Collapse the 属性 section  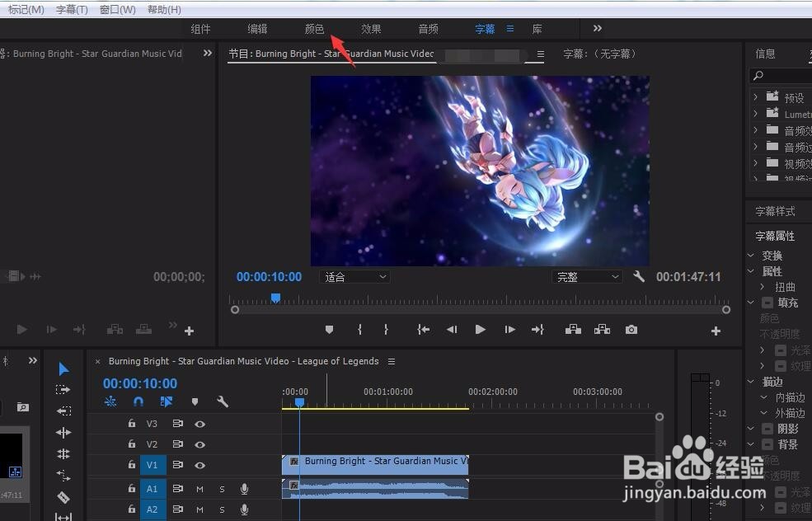coord(751,271)
